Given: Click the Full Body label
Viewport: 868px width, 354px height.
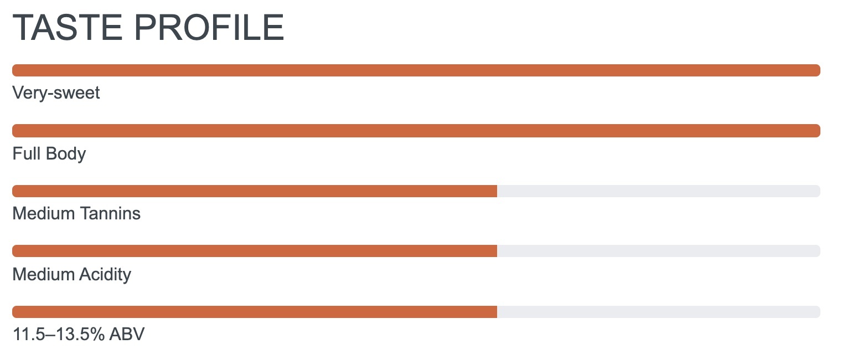Looking at the screenshot, I should 49,153.
